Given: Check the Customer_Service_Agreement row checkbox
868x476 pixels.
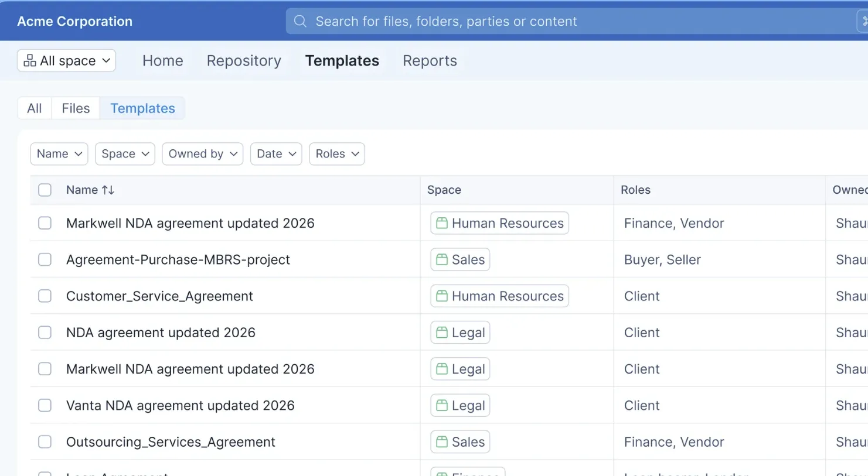Looking at the screenshot, I should (45, 296).
